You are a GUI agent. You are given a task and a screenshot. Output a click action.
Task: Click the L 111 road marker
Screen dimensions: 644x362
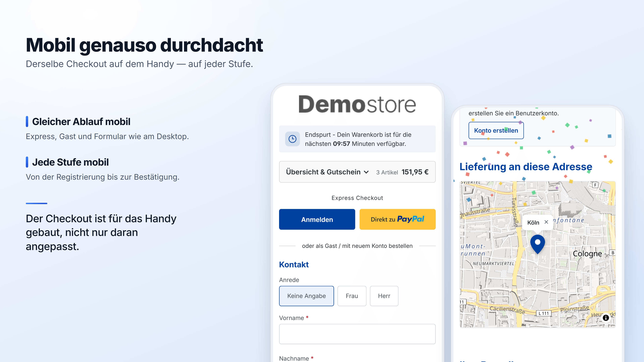point(544,313)
